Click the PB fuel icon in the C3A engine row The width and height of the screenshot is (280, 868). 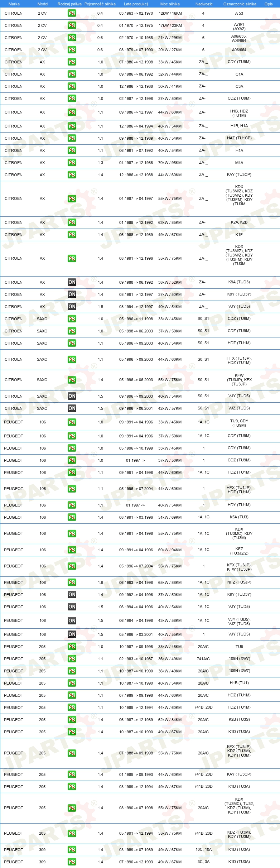[72, 86]
